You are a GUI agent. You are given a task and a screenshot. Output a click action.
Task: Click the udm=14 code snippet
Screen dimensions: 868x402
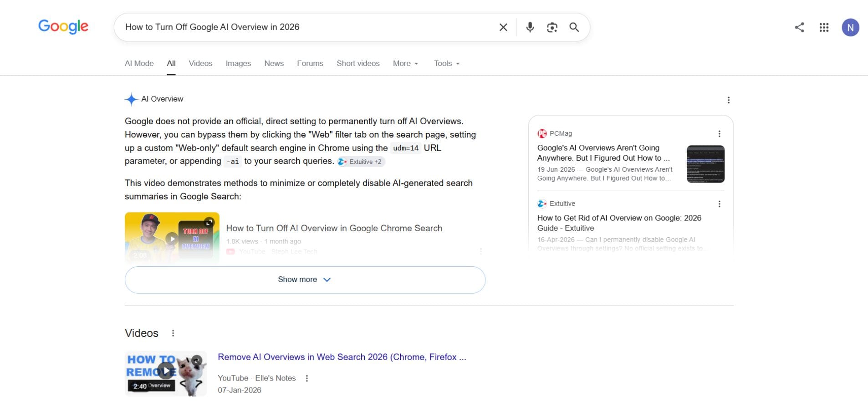406,148
